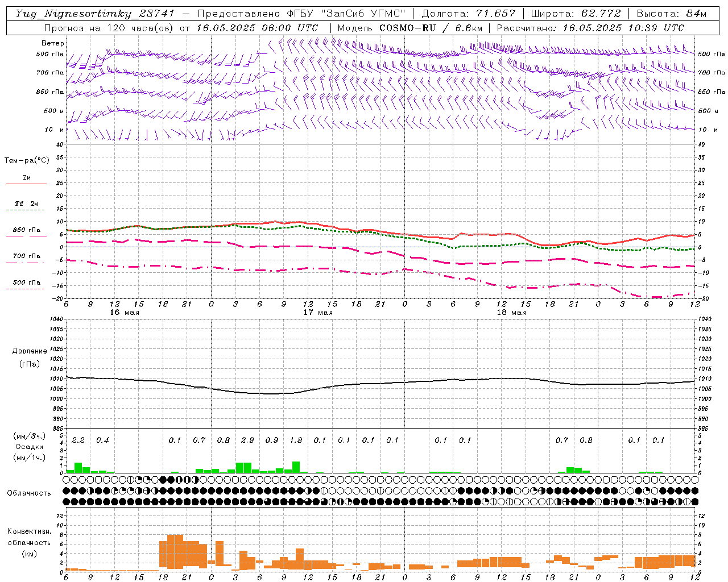Select the 500 м wind level label on left

click(x=54, y=111)
